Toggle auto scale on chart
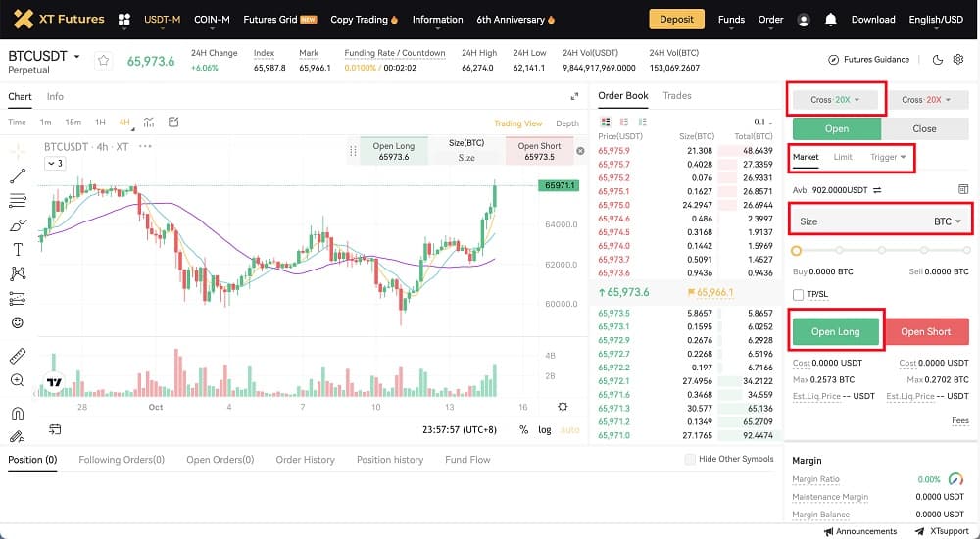 (570, 429)
